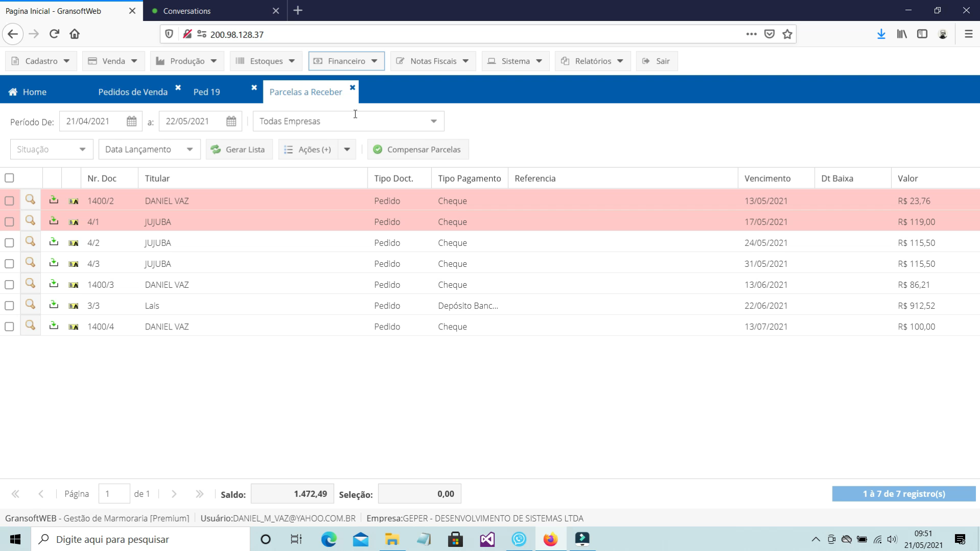The height and width of the screenshot is (551, 980).
Task: Open the Relatórios menu
Action: (x=593, y=61)
